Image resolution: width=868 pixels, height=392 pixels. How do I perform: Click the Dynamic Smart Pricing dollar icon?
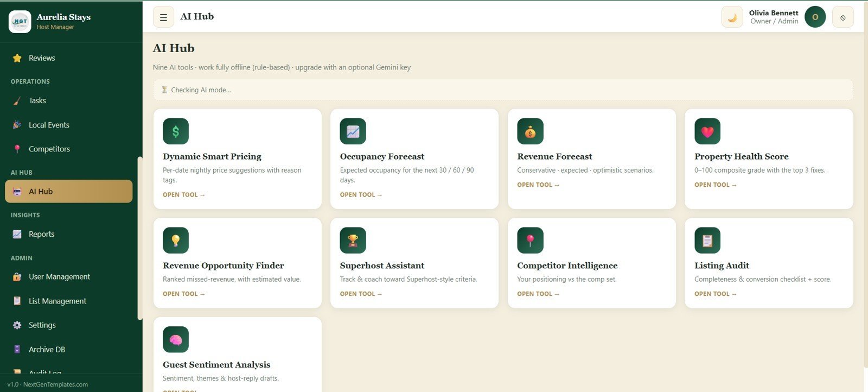(x=176, y=131)
